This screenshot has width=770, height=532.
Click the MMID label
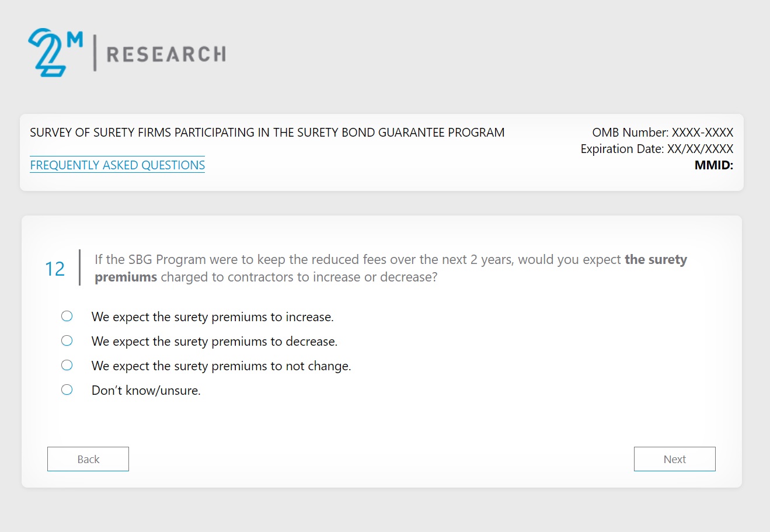[x=713, y=165]
